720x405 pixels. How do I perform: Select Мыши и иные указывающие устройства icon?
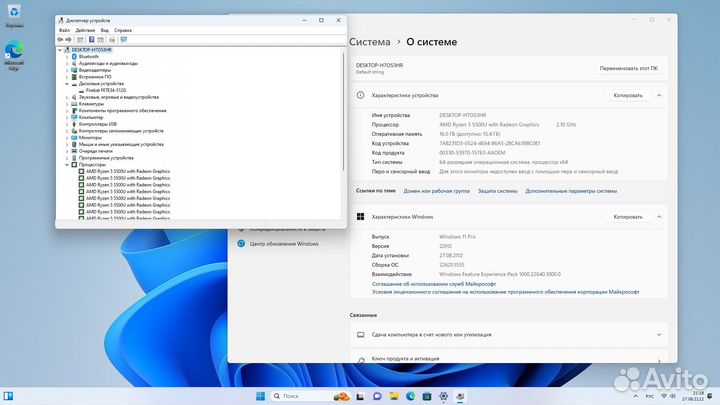[74, 144]
